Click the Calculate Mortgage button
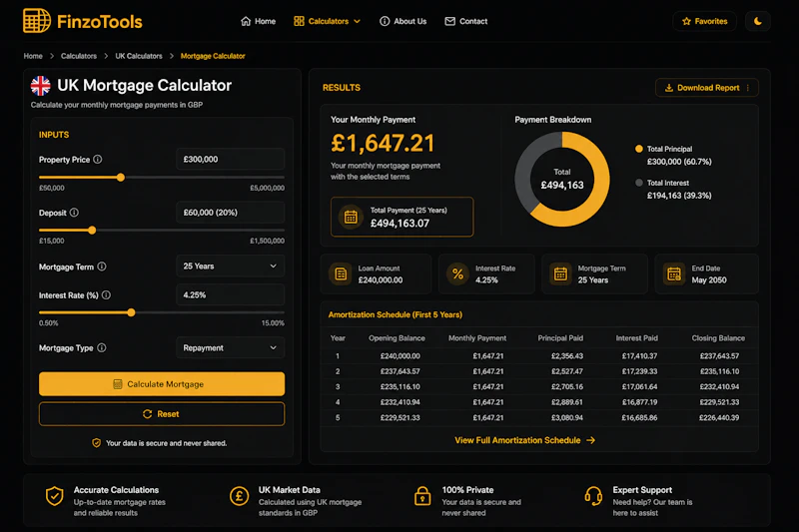Viewport: 799px width, 532px height. point(162,384)
